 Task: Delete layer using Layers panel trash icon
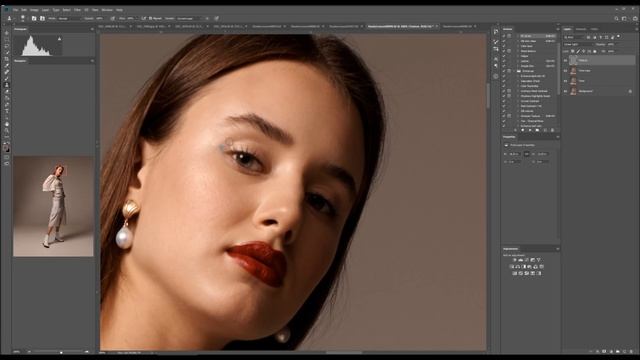coord(631,351)
